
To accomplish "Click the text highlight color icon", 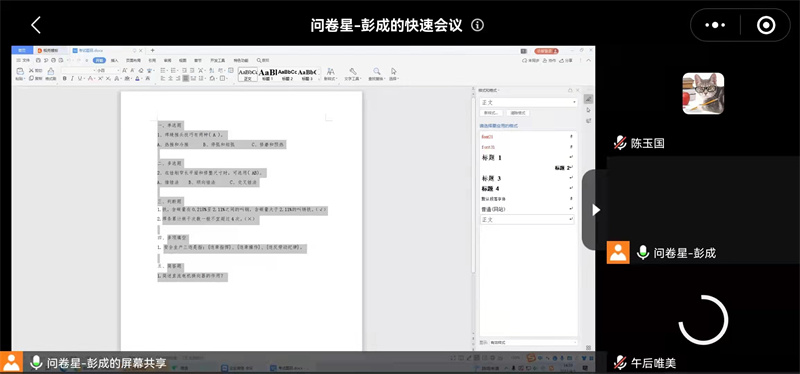I will pyautogui.click(x=127, y=79).
